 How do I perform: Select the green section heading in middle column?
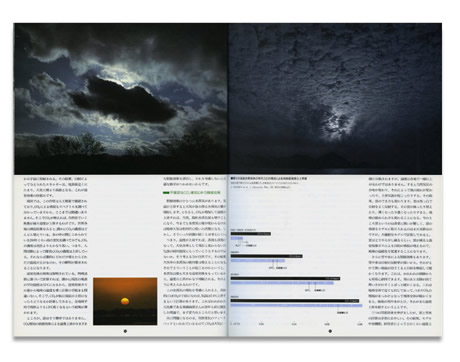pyautogui.click(x=192, y=193)
